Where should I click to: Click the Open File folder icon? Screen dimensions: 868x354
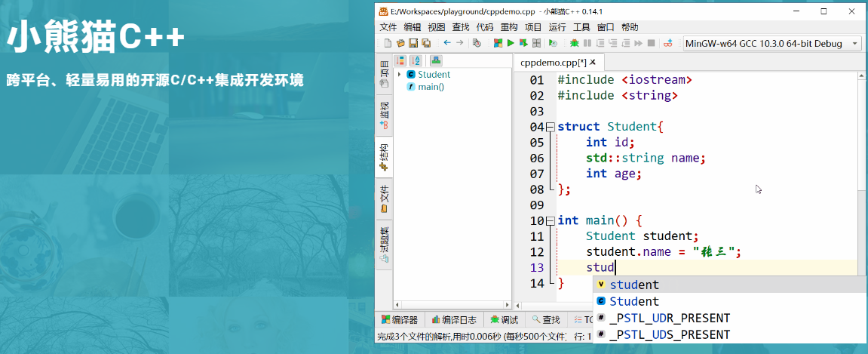coord(400,43)
